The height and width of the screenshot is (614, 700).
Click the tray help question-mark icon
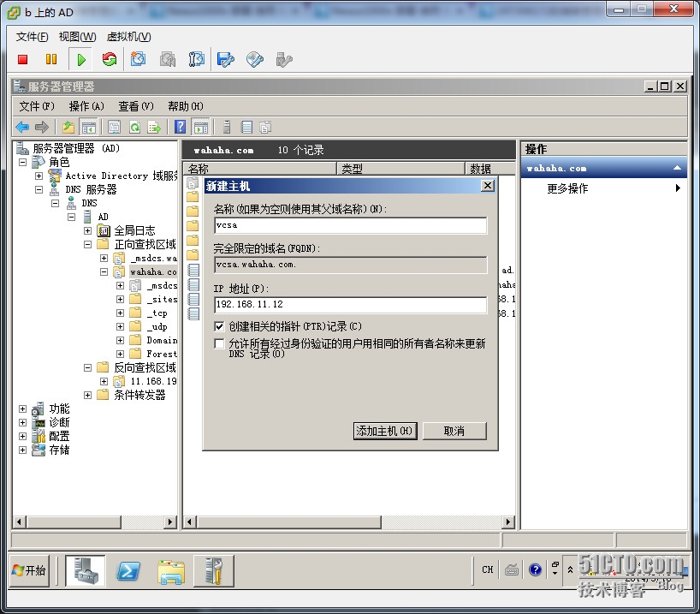coord(535,569)
